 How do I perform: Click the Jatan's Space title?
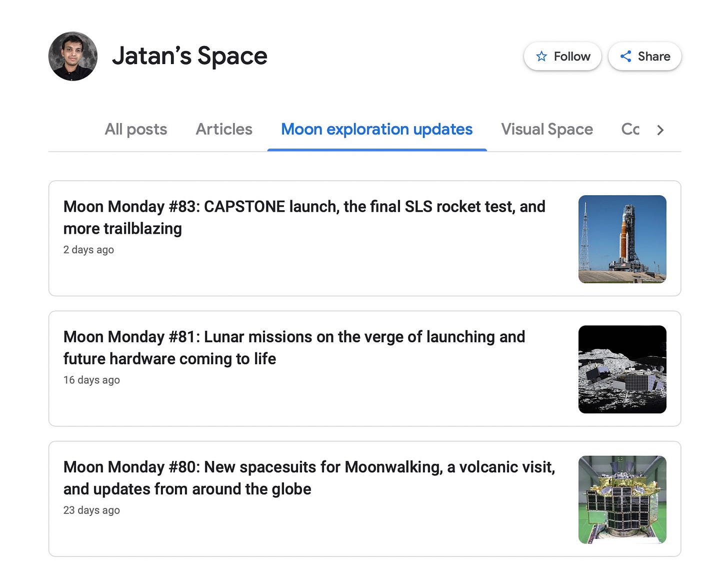[x=189, y=56]
